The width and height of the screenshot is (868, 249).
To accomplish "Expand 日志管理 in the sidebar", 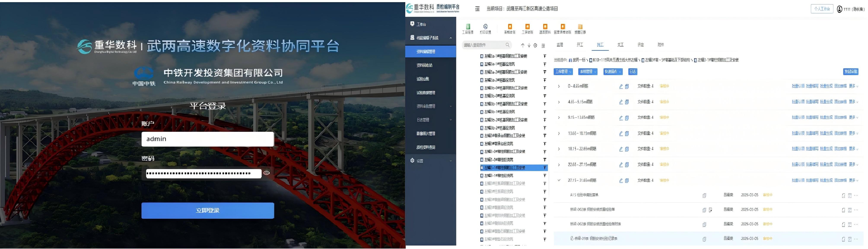I will coord(431,120).
